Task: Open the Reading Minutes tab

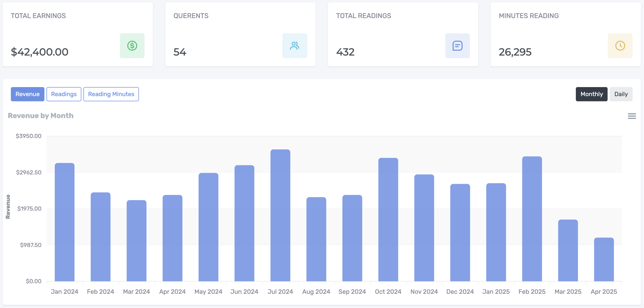Action: click(111, 94)
